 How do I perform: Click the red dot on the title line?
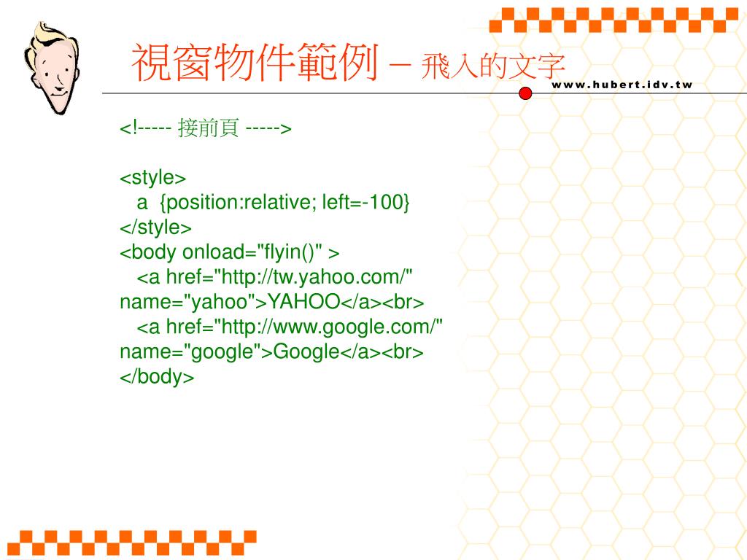pos(525,93)
